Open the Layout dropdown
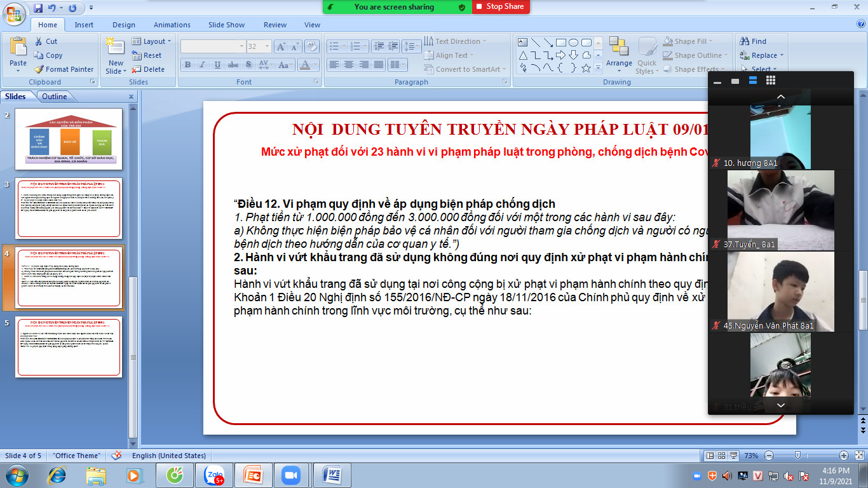Image resolution: width=868 pixels, height=488 pixels. tap(153, 41)
